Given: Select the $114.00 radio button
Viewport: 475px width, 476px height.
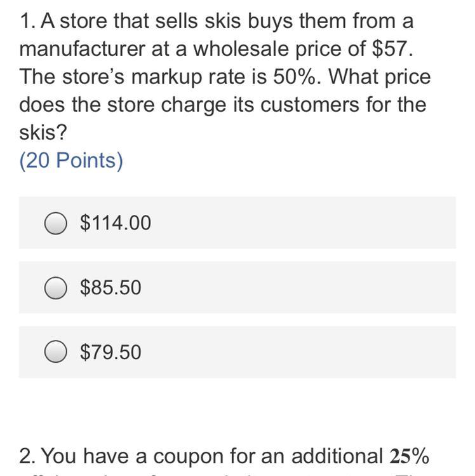Looking at the screenshot, I should click(x=55, y=223).
